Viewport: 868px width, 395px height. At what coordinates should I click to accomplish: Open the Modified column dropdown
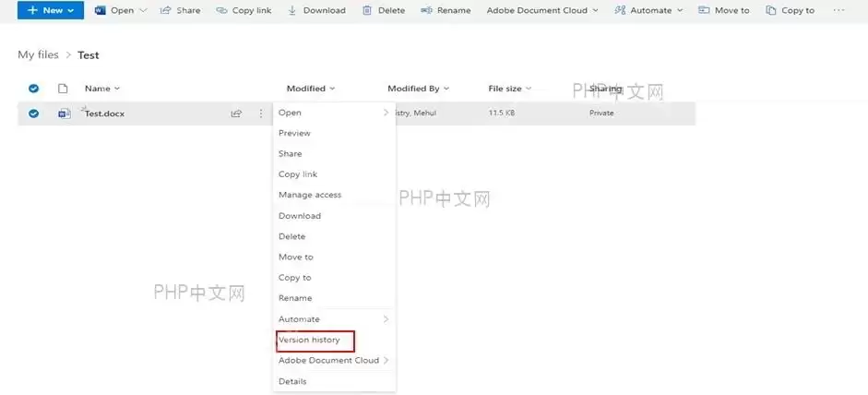tap(311, 88)
